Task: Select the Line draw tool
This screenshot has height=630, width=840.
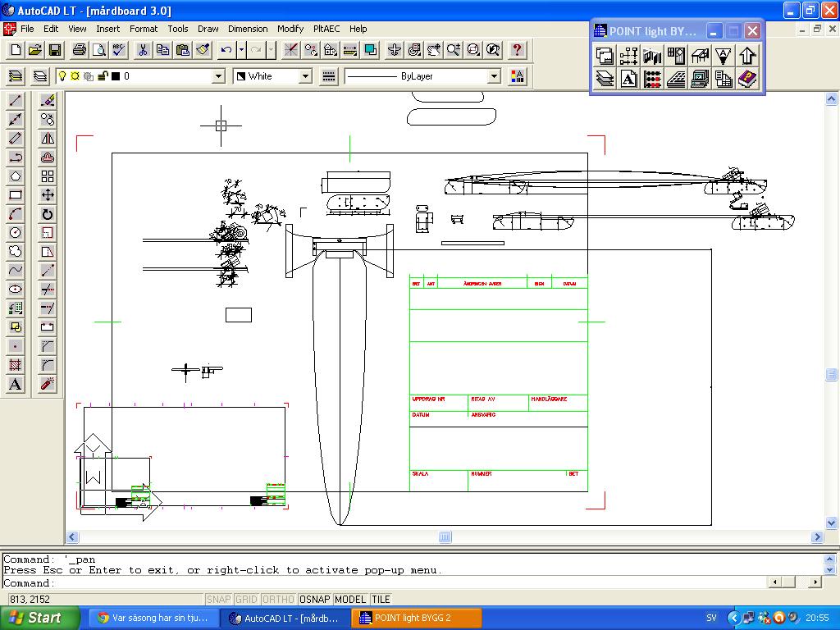Action: click(15, 101)
